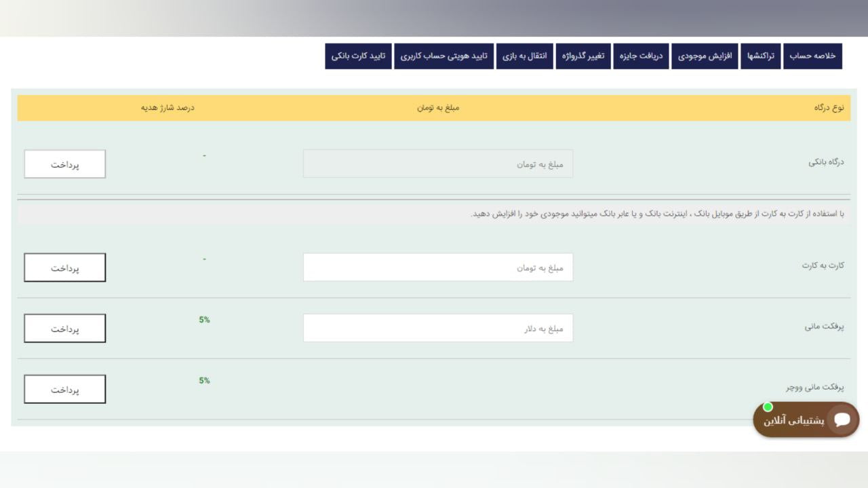
Task: Open the "تراکنشها" (Transactions) tab
Action: [761, 56]
